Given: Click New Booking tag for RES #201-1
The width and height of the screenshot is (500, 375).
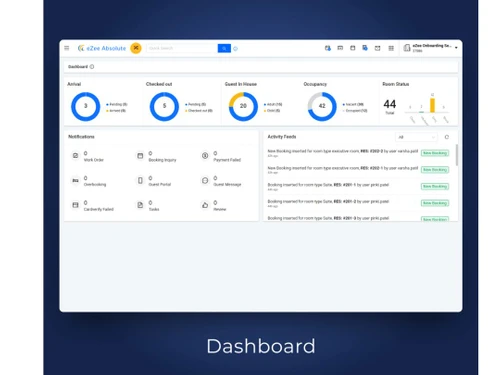Looking at the screenshot, I should (x=435, y=186).
